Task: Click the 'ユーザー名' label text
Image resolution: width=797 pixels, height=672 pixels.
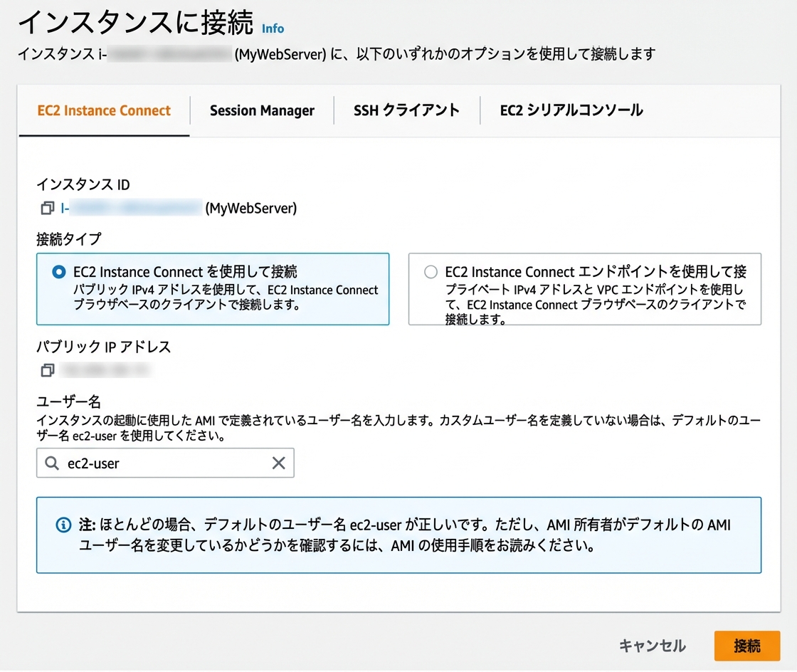Action: [x=69, y=401]
